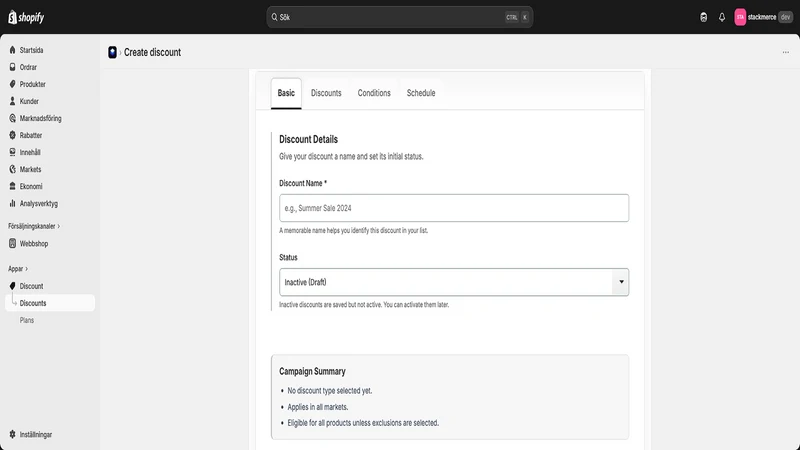Screen dimensions: 800x450
Task: Switch to the Conditions tab
Action: click(374, 93)
